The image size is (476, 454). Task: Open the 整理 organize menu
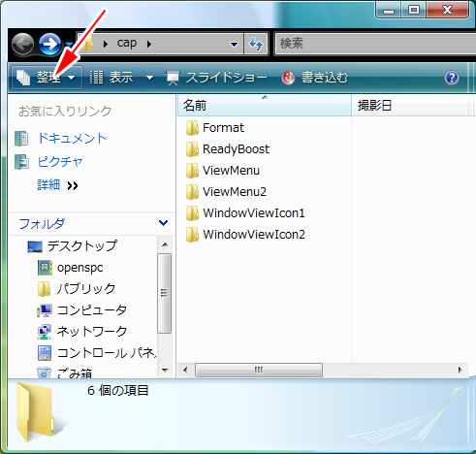[x=47, y=78]
